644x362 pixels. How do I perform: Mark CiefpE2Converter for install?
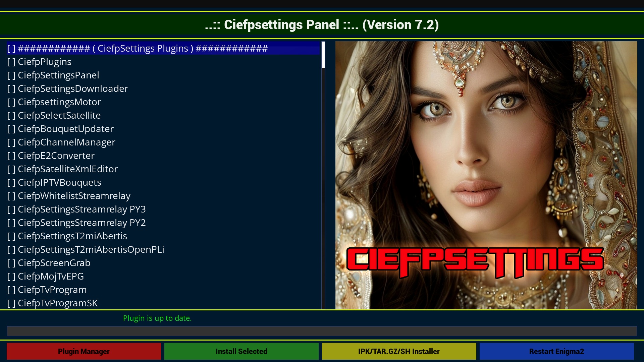pos(164,156)
